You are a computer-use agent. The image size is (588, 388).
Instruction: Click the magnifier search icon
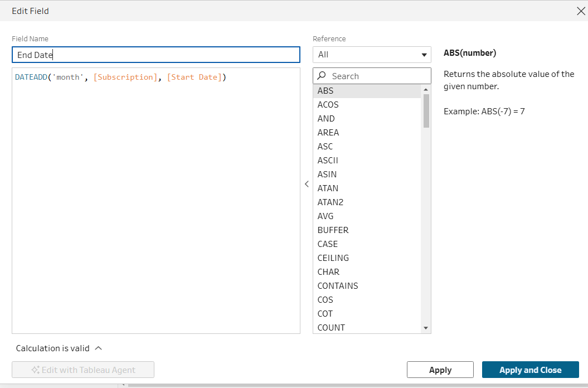pyautogui.click(x=322, y=76)
